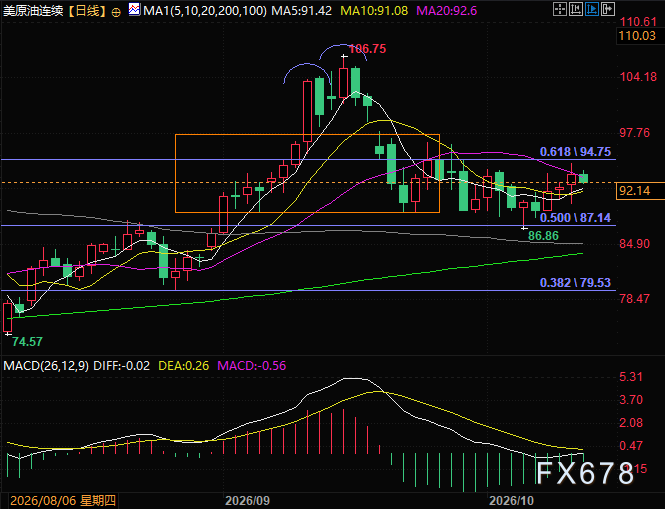
Task: Click the panel export arrow icon
Action: coord(608,9)
